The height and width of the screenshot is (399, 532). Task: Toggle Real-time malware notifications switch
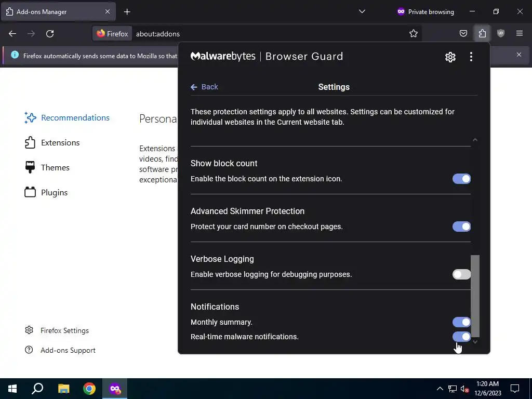[461, 337]
